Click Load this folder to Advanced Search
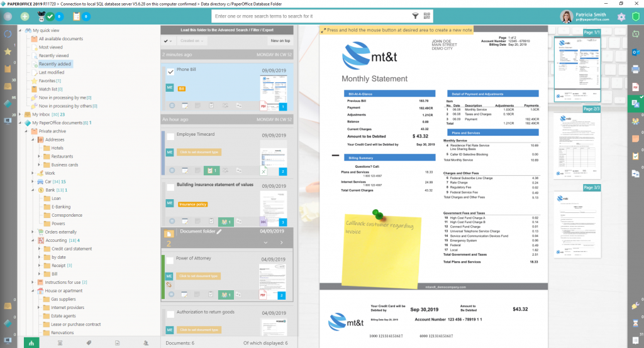Image resolution: width=644 pixels, height=348 pixels. click(226, 30)
